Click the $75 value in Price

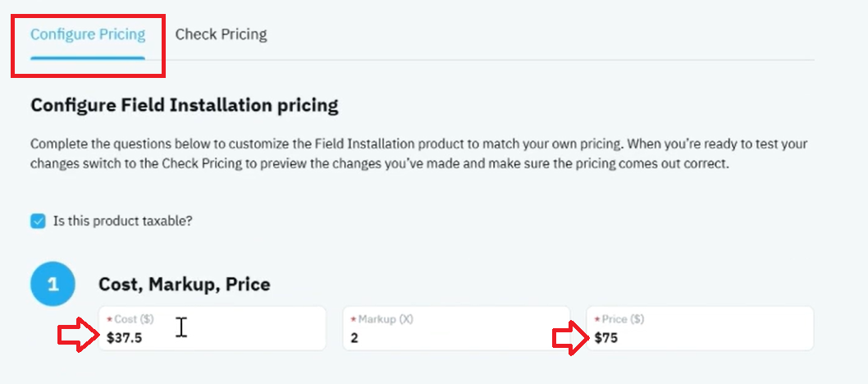pos(606,337)
